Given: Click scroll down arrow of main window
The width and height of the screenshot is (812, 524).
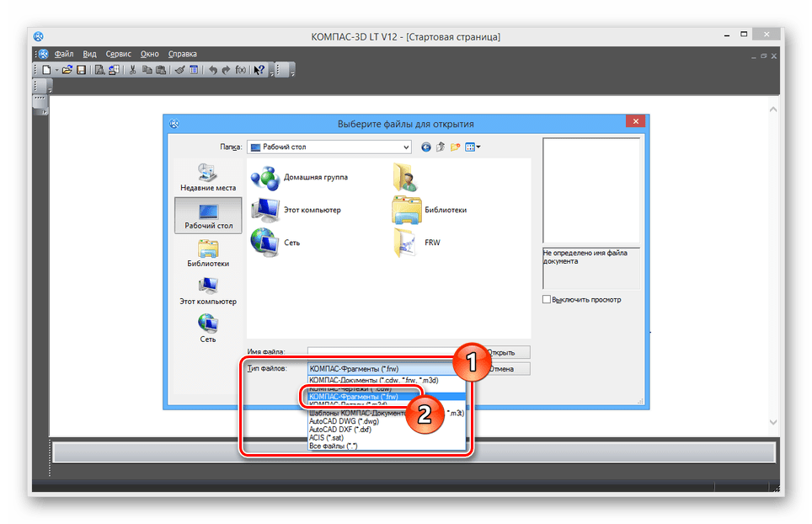Looking at the screenshot, I should pyautogui.click(x=772, y=423).
